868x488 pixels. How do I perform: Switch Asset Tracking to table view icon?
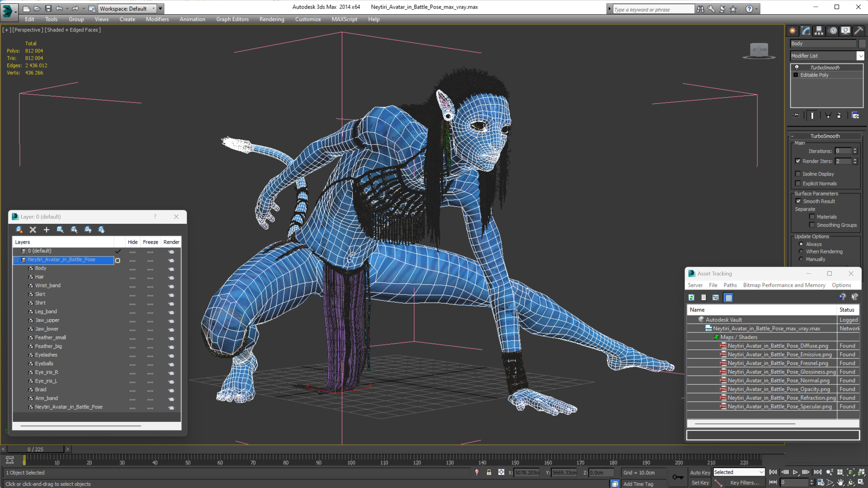click(728, 297)
